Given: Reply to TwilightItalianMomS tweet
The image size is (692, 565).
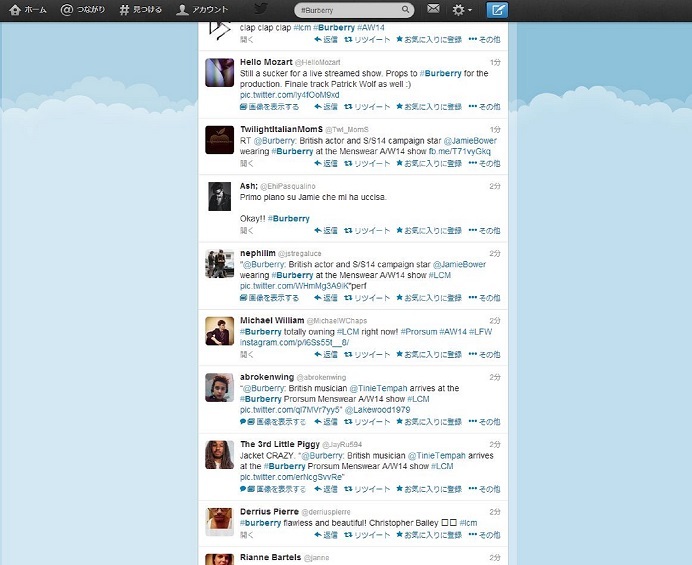Looking at the screenshot, I should (326, 163).
